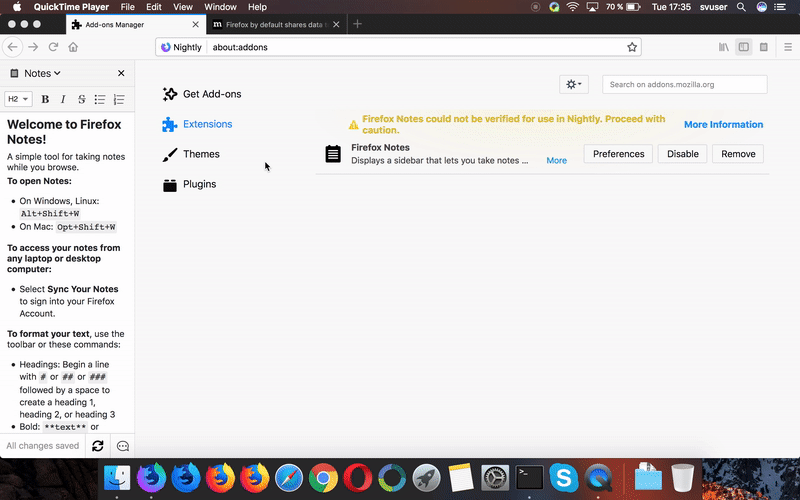Open Firefox Notes Preferences
800x500 pixels.
pos(618,154)
